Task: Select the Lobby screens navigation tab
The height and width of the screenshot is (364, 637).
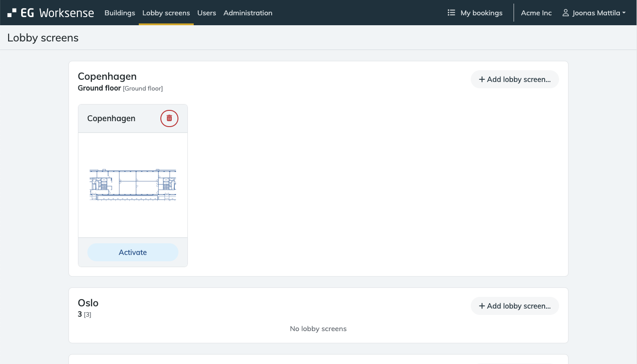Action: tap(166, 13)
